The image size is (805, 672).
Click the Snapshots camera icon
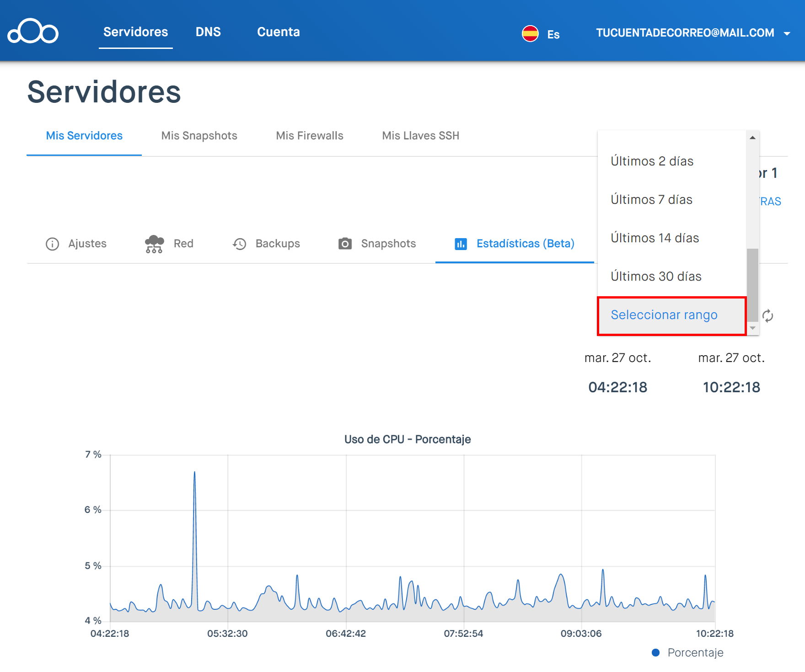click(x=345, y=244)
